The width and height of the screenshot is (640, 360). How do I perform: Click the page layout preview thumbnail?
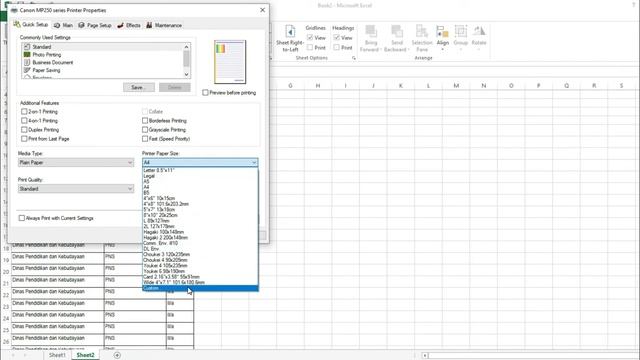[230, 62]
